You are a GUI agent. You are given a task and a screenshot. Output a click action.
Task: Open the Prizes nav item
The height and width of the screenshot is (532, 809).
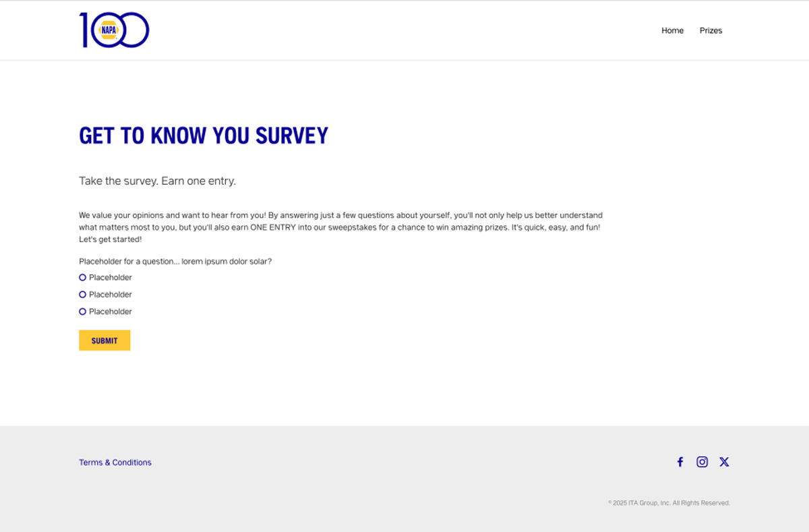click(x=711, y=30)
